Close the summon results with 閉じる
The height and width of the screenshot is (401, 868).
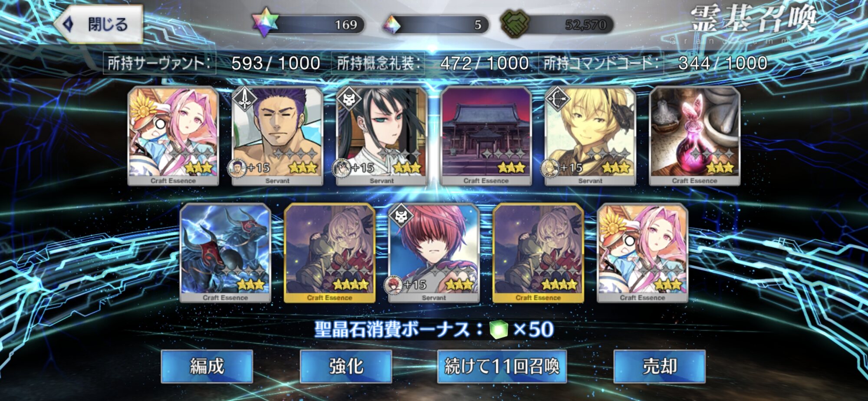(x=99, y=24)
